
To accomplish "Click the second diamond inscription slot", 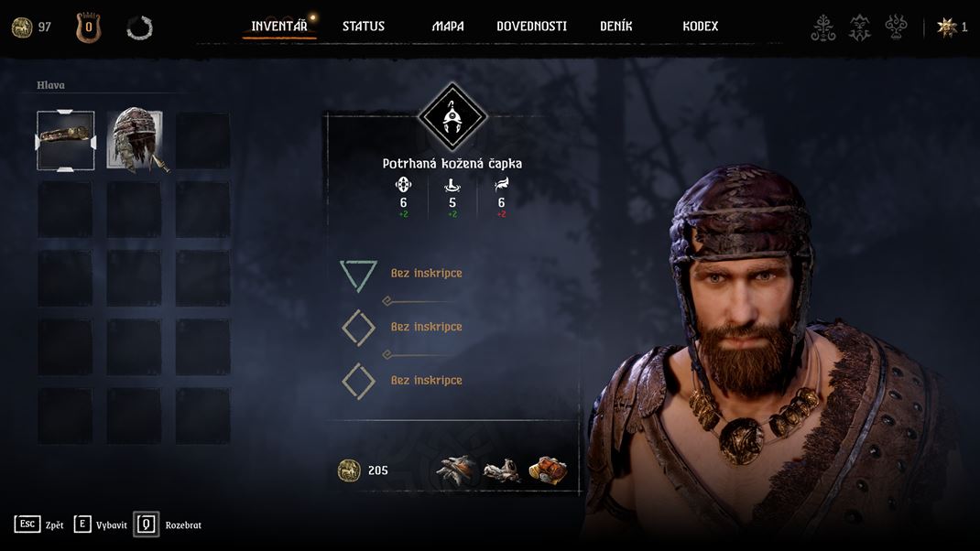I will pos(358,328).
